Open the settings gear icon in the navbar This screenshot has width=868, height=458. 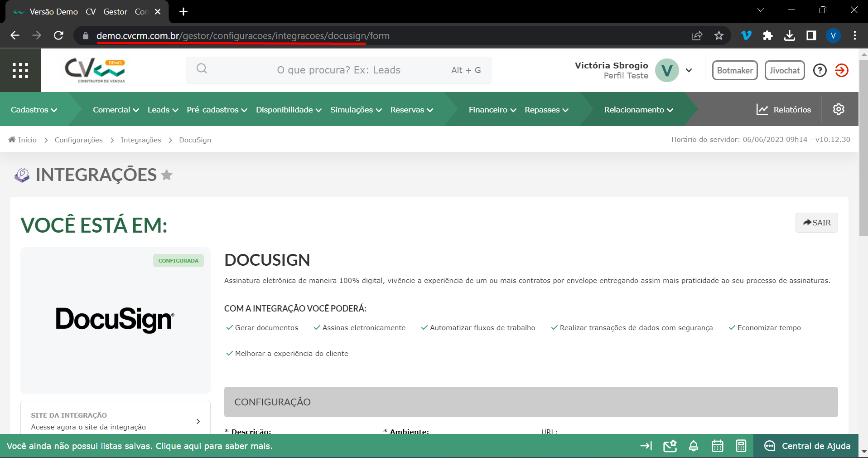(x=839, y=109)
